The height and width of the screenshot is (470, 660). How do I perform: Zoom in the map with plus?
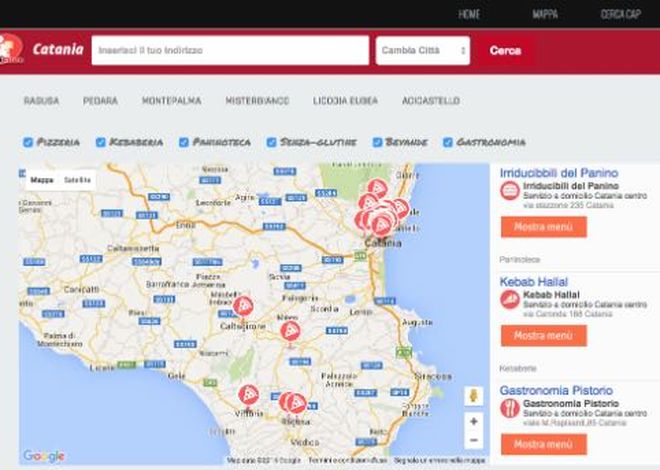[474, 421]
